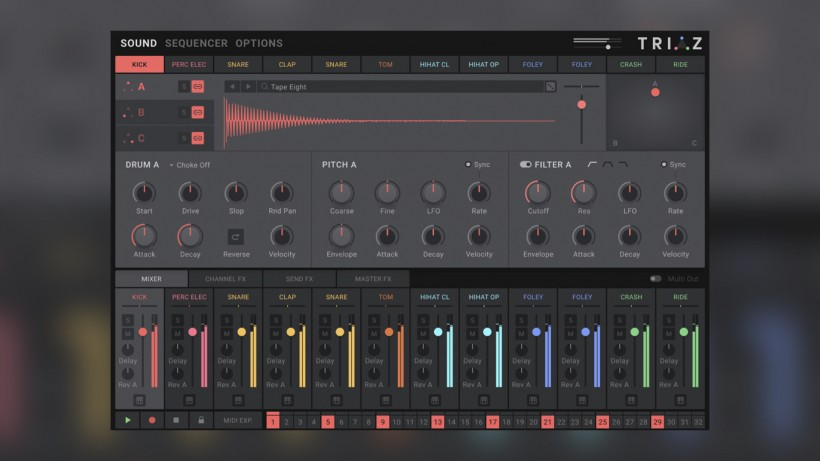Open the Choke Off dropdown

[189, 165]
